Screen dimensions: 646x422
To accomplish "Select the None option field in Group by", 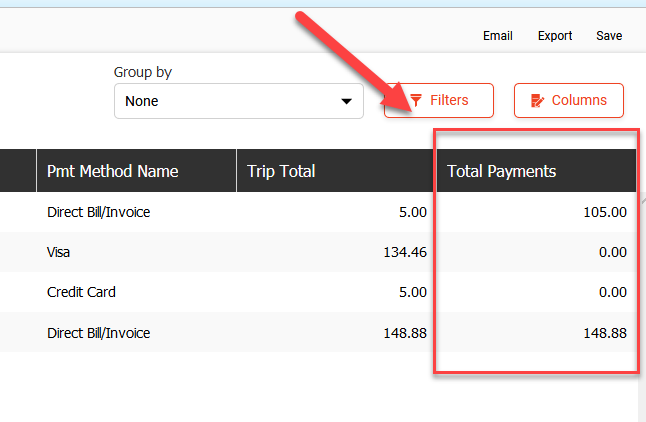I will (x=239, y=101).
